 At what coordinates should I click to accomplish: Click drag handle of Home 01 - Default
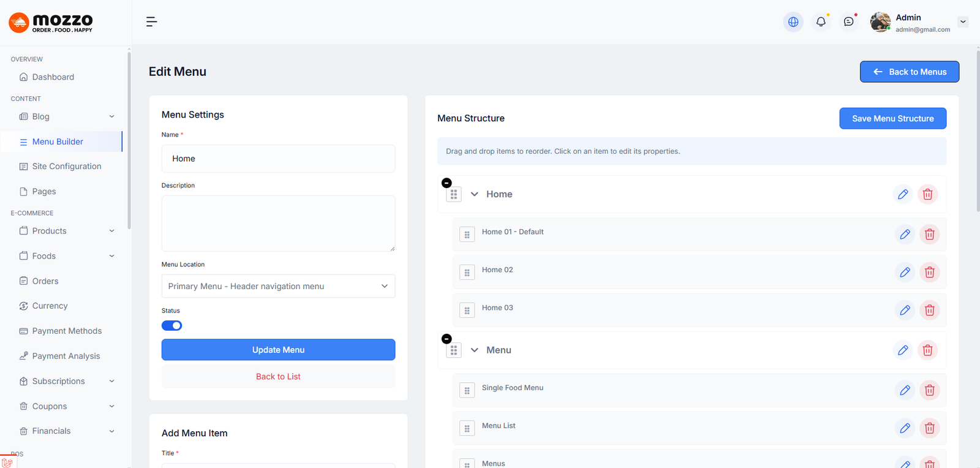point(467,235)
